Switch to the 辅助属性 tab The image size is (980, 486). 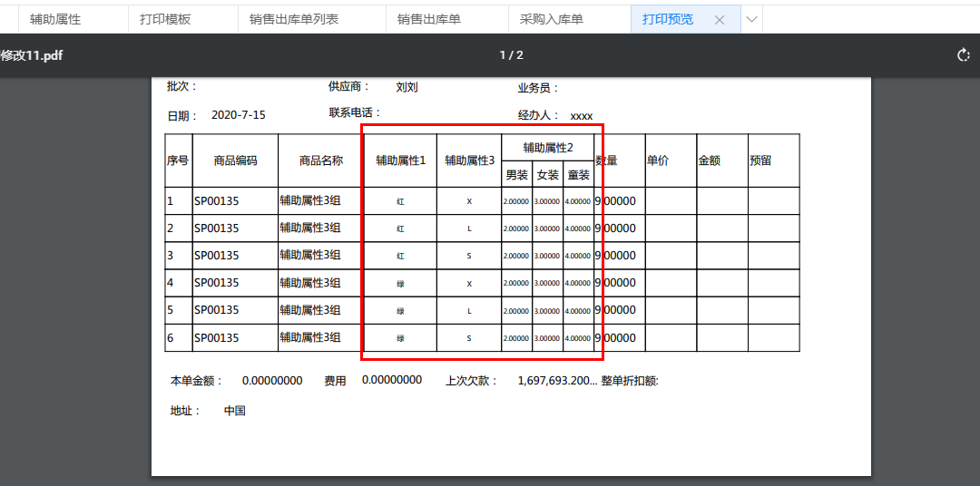pos(55,19)
